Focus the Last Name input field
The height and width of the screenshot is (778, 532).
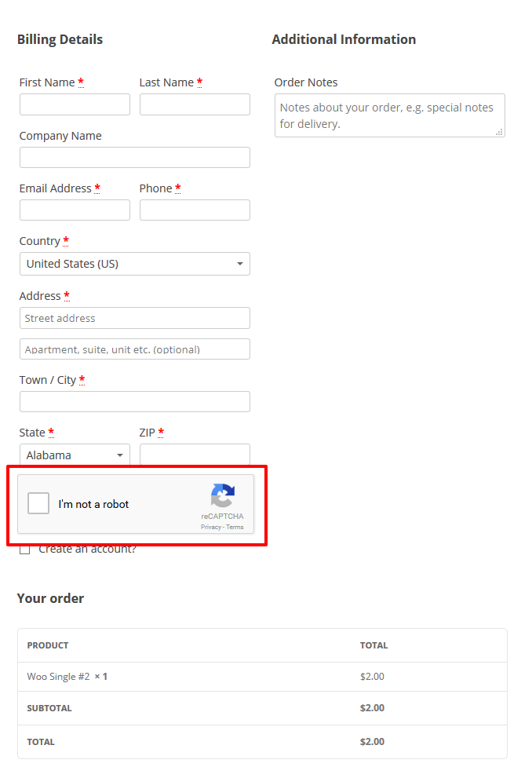[195, 104]
